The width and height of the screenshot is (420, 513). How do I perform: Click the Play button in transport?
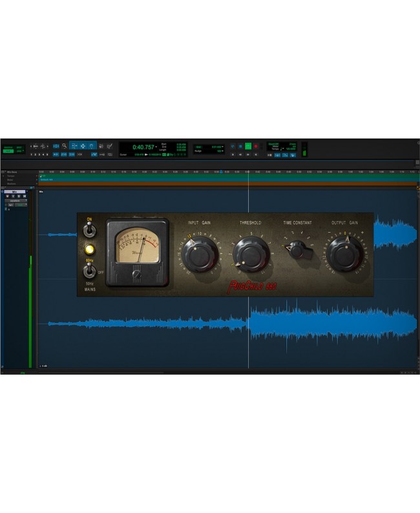248,146
